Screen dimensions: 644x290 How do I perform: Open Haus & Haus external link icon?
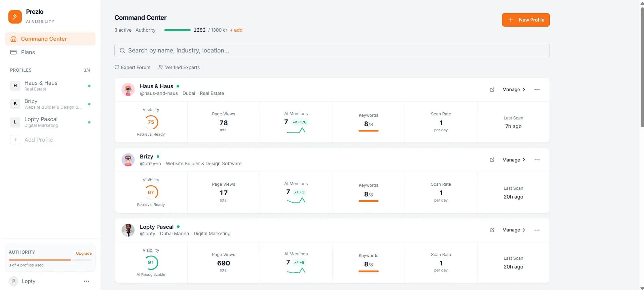(x=492, y=89)
